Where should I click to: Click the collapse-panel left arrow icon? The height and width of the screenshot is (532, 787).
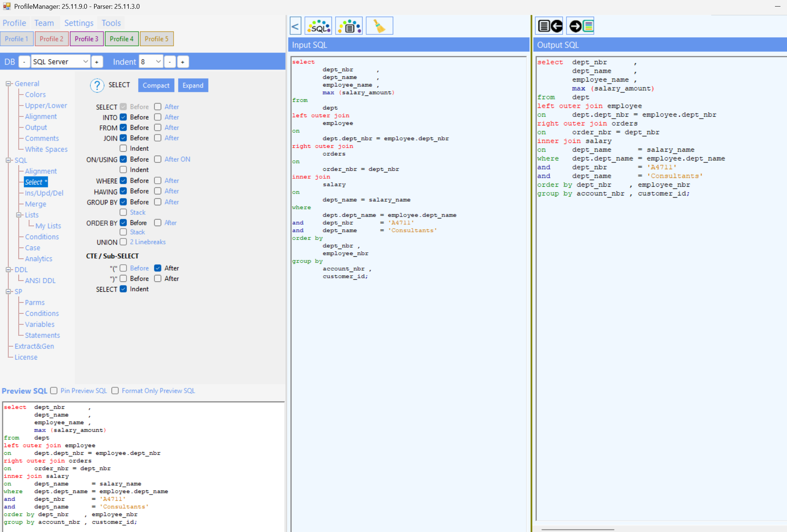[x=295, y=26]
